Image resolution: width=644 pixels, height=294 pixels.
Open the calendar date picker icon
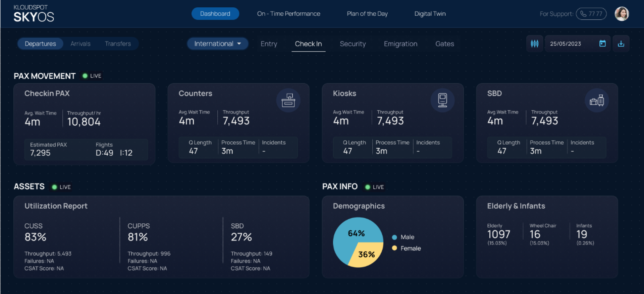pos(602,44)
